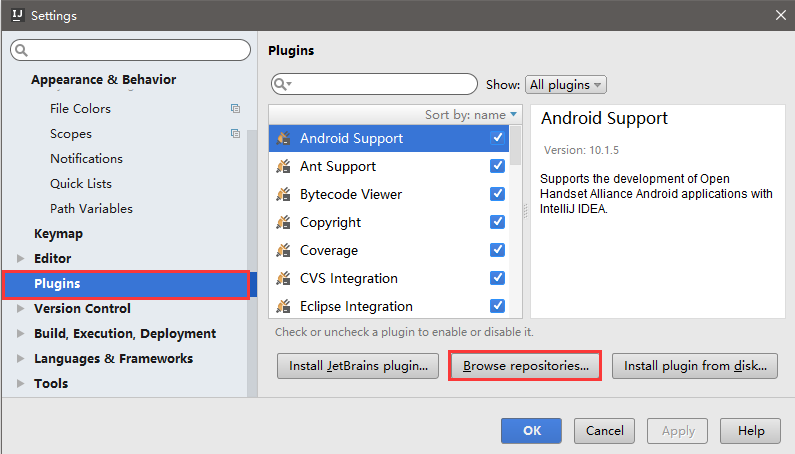
Task: Click the Ant Support plugin icon
Action: pyautogui.click(x=283, y=166)
